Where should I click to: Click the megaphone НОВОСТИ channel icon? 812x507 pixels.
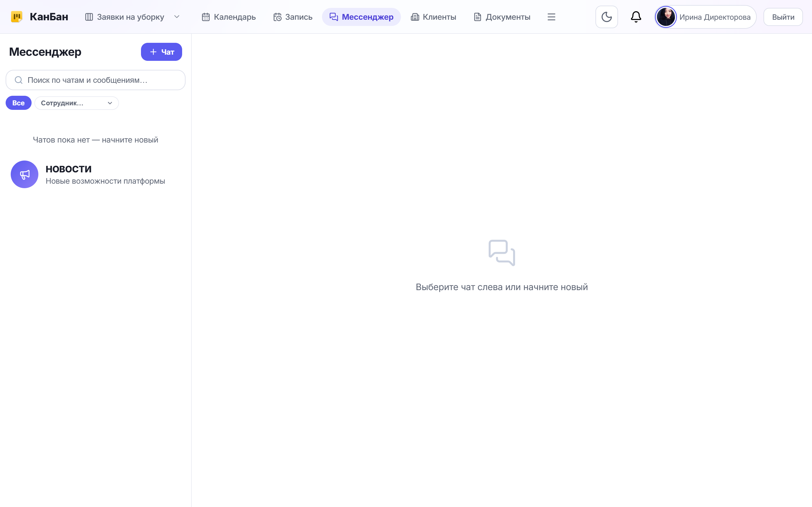pyautogui.click(x=25, y=174)
